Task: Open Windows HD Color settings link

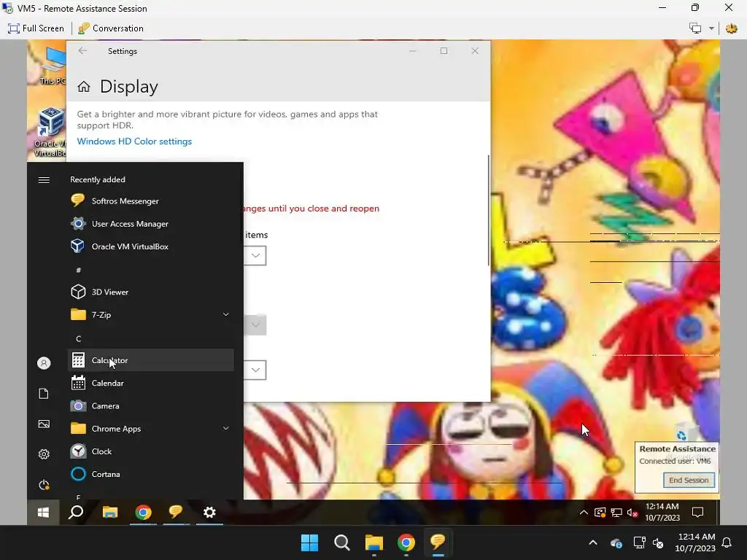Action: coord(134,141)
